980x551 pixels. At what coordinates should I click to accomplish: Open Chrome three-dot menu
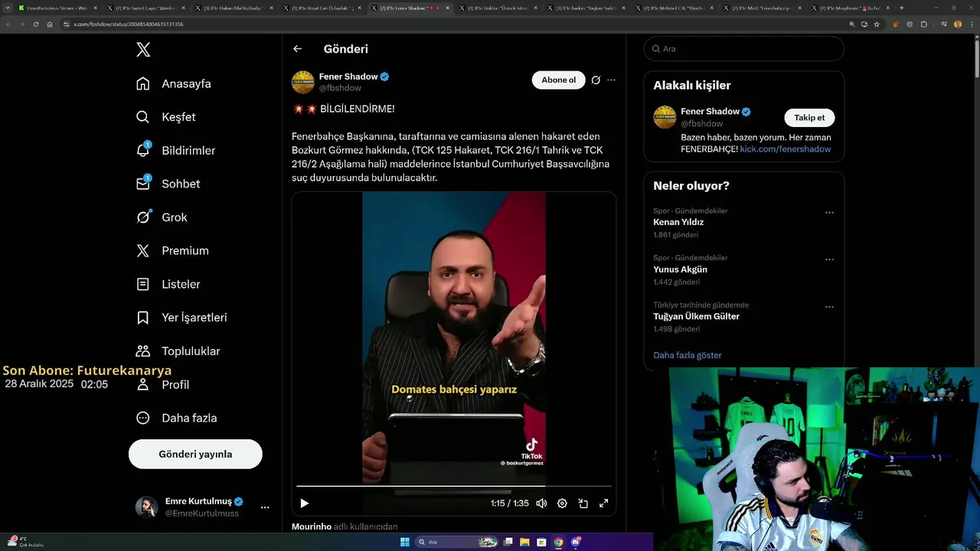[x=971, y=24]
